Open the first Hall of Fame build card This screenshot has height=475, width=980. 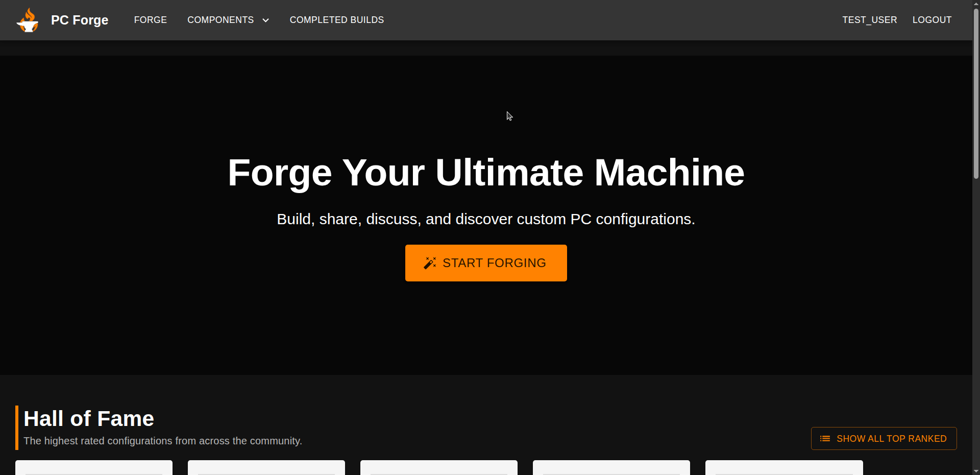tap(94, 467)
